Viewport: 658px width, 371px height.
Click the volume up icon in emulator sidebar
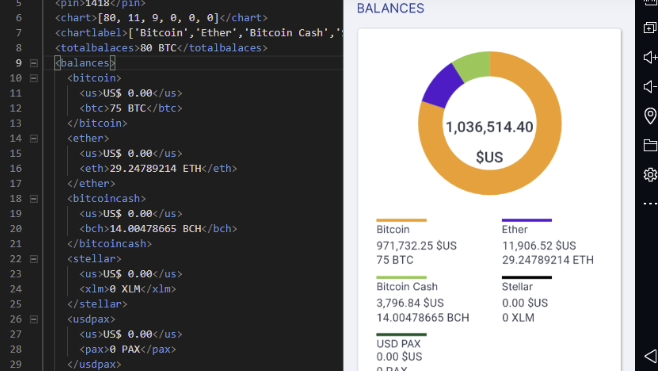coord(650,57)
